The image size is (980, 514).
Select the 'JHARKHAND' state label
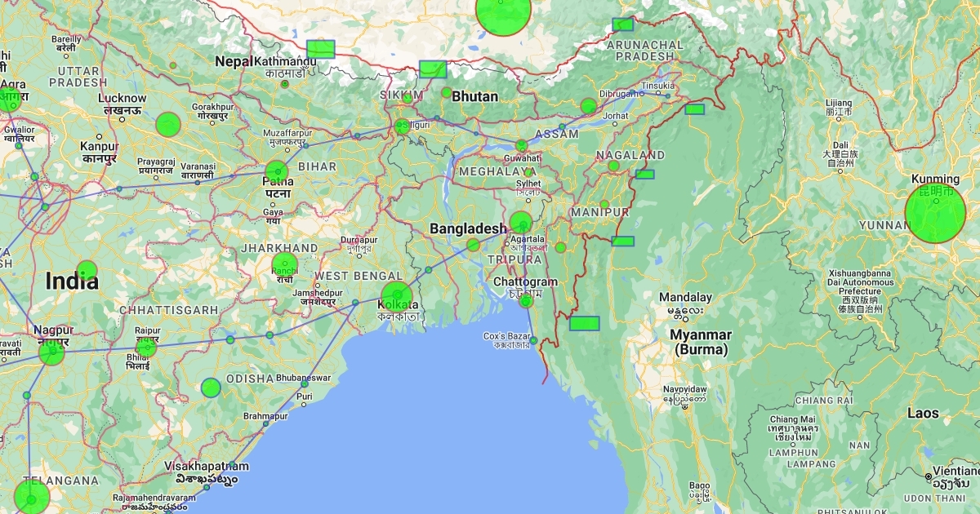[x=280, y=248]
